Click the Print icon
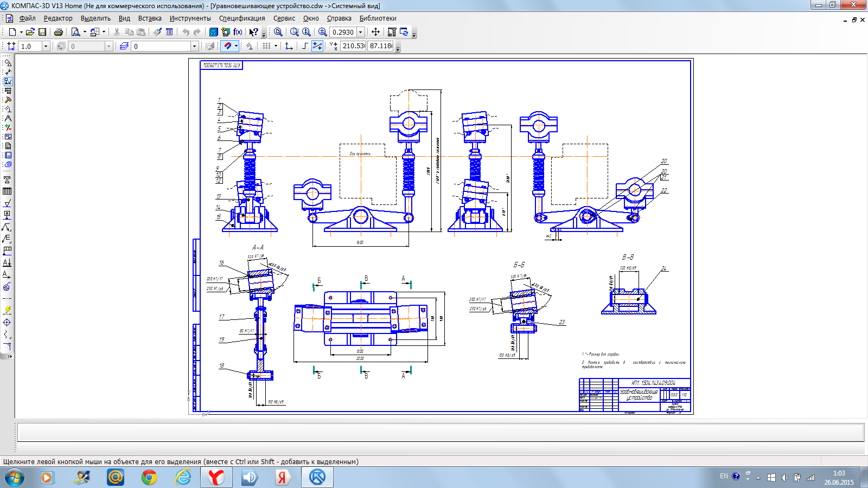 click(x=59, y=32)
